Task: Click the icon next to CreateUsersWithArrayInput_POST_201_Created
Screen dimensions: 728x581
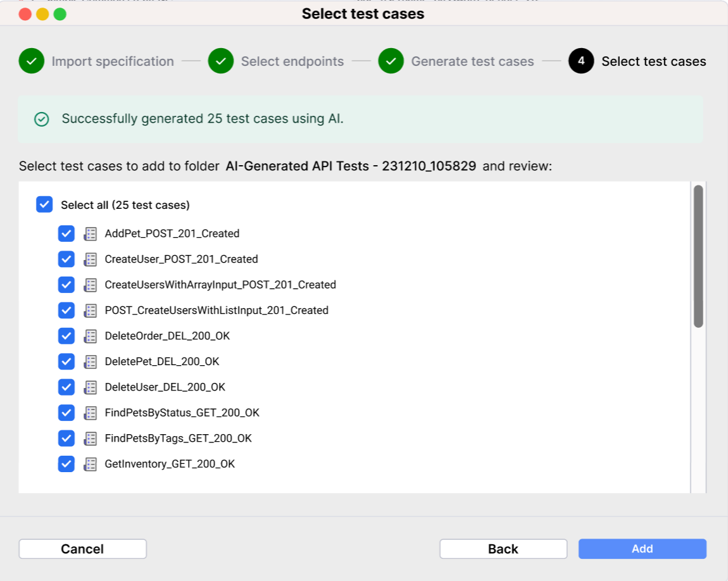Action: coord(90,285)
